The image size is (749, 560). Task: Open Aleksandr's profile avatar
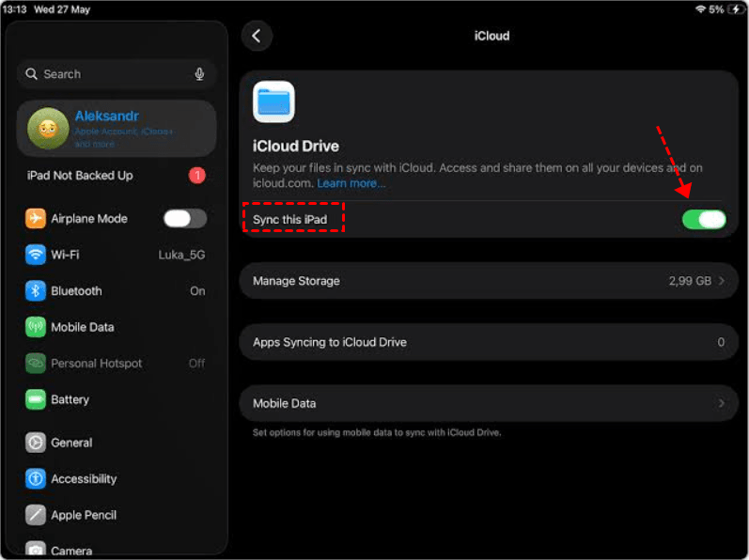pos(48,129)
